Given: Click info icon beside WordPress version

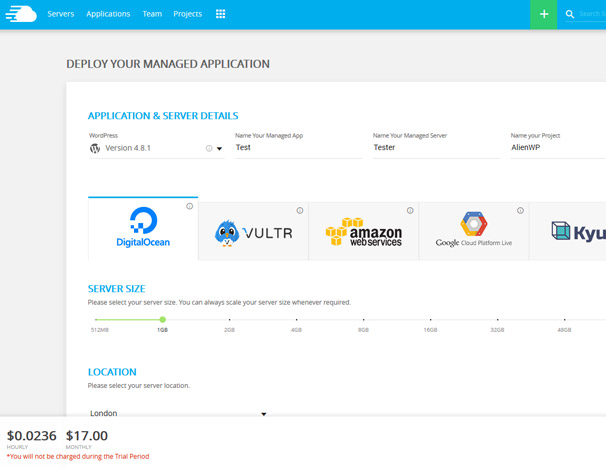Looking at the screenshot, I should (x=209, y=148).
